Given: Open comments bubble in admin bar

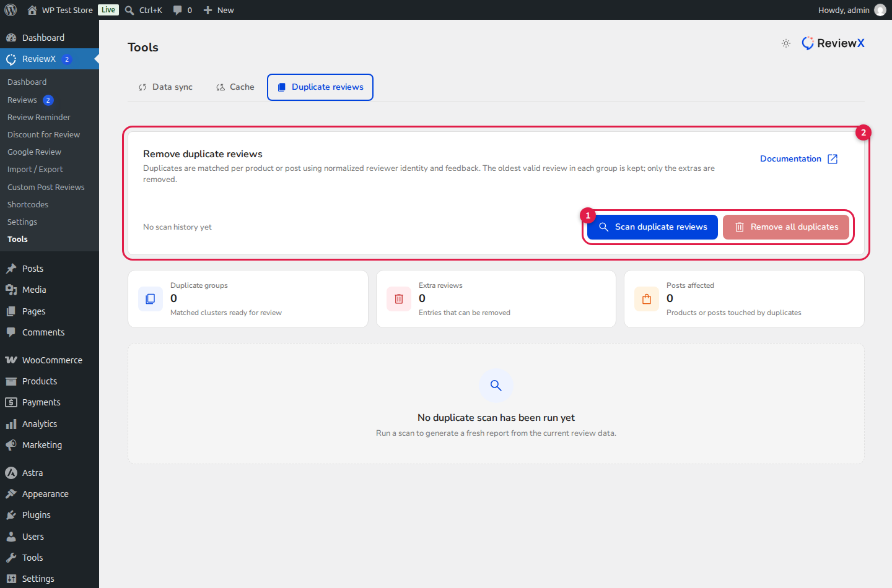Looking at the screenshot, I should (183, 10).
